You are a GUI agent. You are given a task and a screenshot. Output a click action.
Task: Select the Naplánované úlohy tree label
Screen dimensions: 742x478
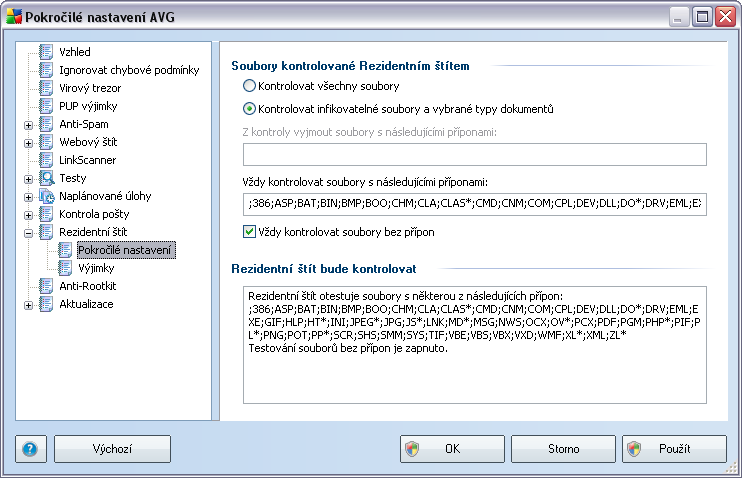(105, 196)
